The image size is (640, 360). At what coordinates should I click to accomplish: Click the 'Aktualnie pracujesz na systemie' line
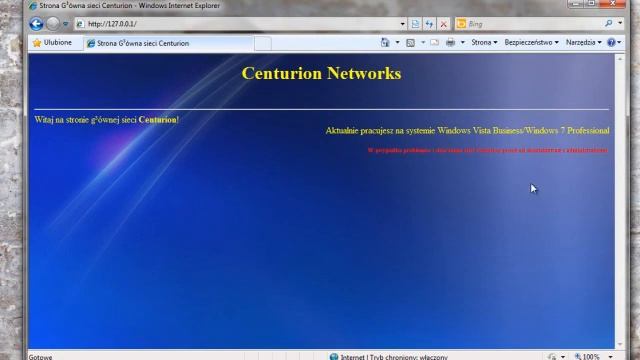(467, 131)
